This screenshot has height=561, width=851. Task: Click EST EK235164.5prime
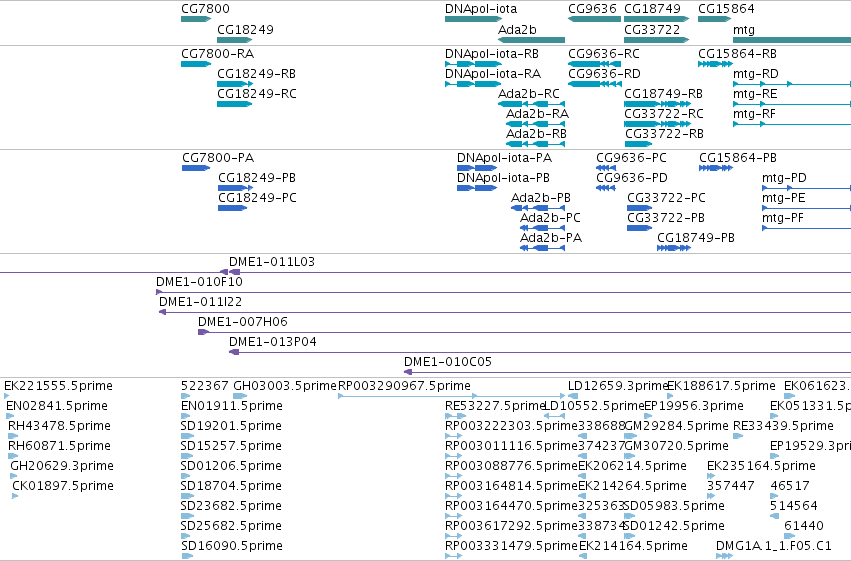(711, 476)
